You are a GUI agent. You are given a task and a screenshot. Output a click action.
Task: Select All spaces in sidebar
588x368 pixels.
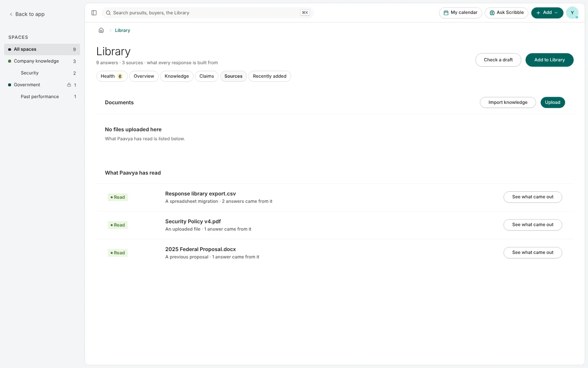coord(42,49)
